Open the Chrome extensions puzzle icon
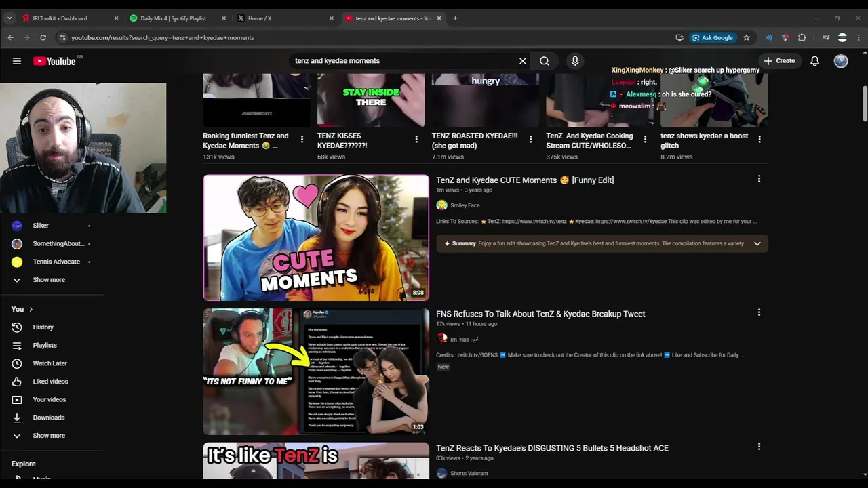 [802, 37]
